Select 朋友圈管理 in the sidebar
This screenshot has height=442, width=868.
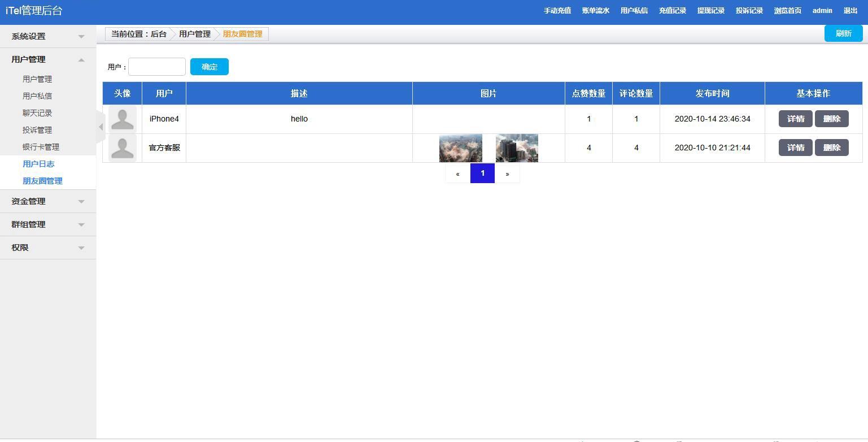[x=42, y=181]
